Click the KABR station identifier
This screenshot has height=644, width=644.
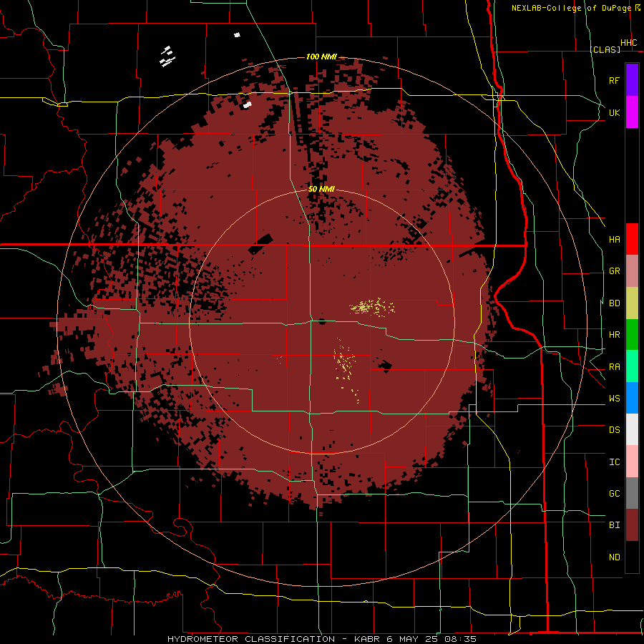[368, 639]
